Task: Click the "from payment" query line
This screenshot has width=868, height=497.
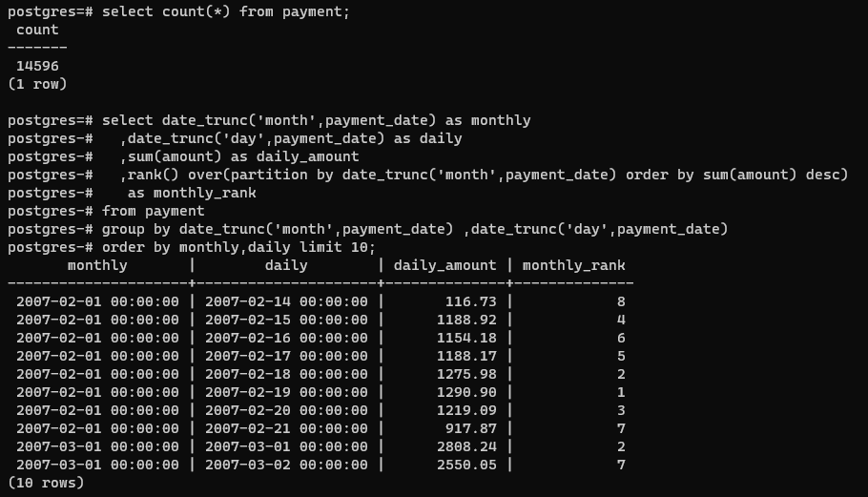Action: point(153,211)
